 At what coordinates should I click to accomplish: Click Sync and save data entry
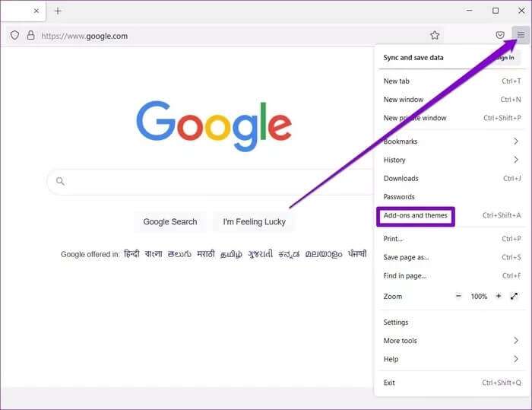click(x=413, y=57)
